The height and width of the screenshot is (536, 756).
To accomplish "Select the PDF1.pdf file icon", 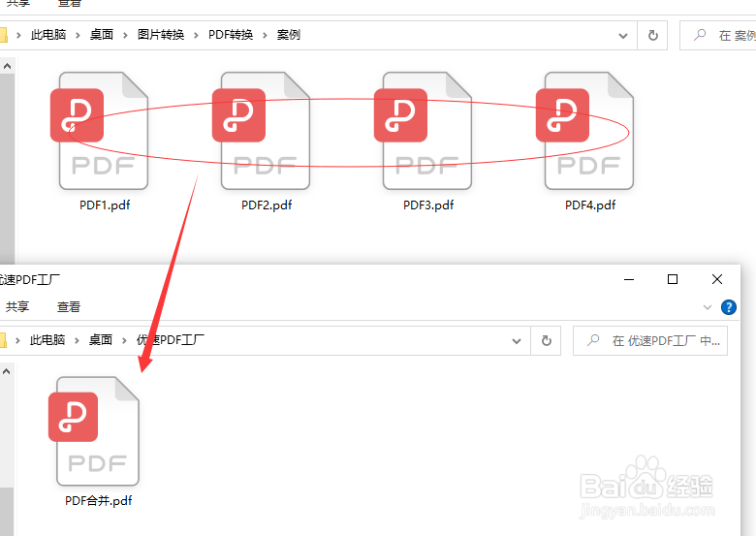I will click(x=100, y=131).
